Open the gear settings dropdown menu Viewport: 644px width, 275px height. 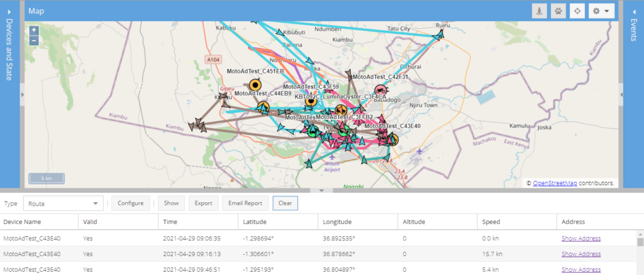click(600, 11)
